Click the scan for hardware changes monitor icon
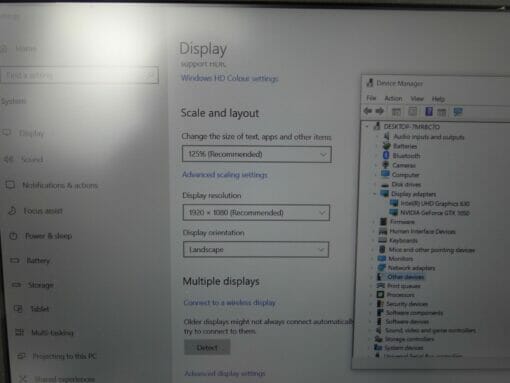 coord(458,112)
